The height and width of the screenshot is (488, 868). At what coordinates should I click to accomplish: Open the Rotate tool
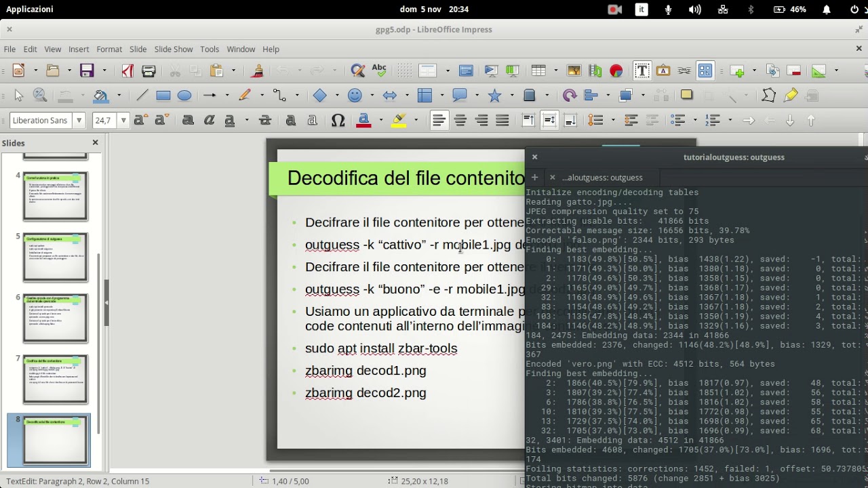[x=569, y=96]
